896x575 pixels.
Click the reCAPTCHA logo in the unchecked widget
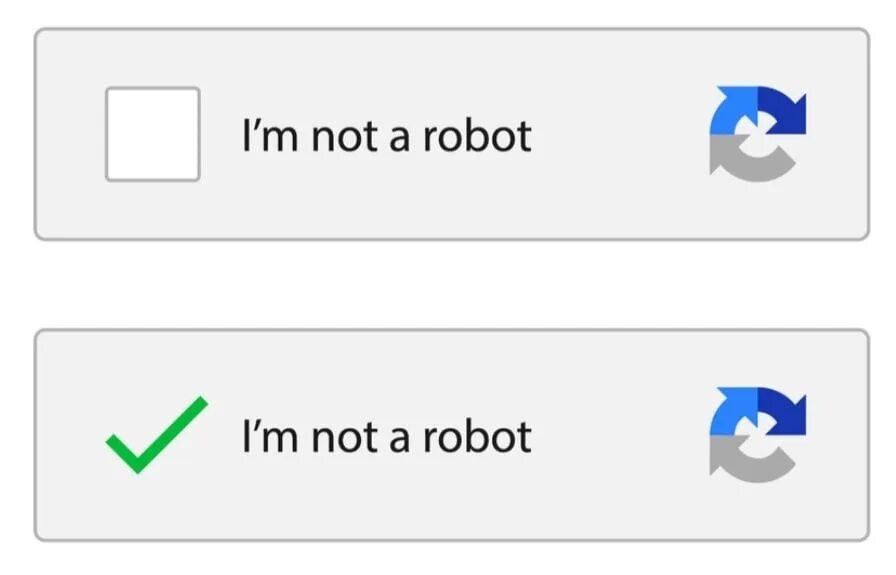757,134
